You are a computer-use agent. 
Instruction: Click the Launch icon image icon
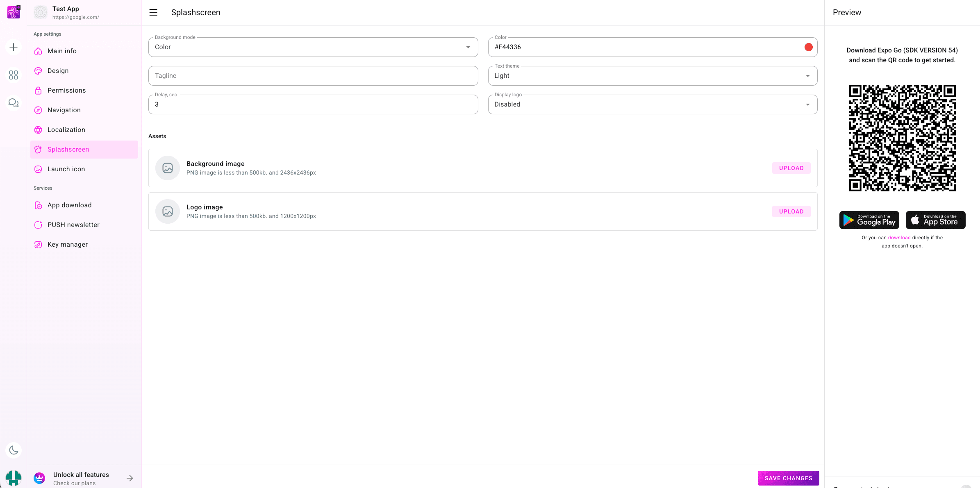pos(38,169)
